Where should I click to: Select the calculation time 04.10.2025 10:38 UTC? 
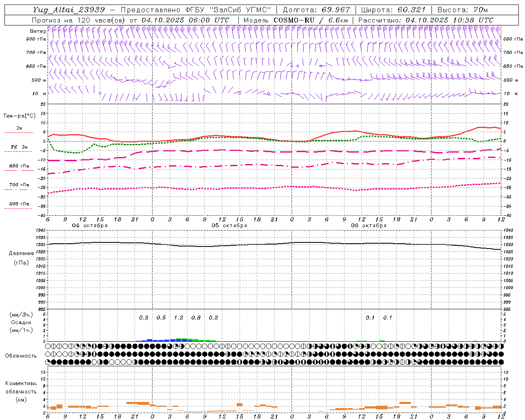click(x=450, y=20)
